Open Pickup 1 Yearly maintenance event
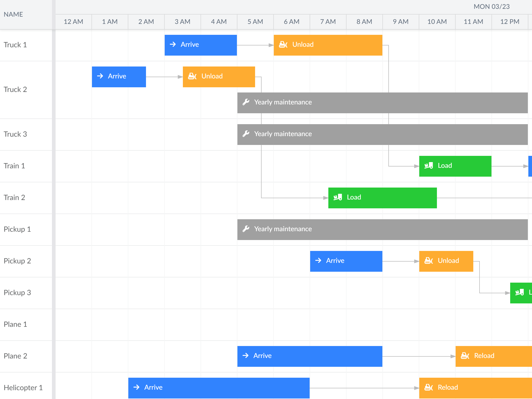The image size is (532, 399). (x=383, y=230)
